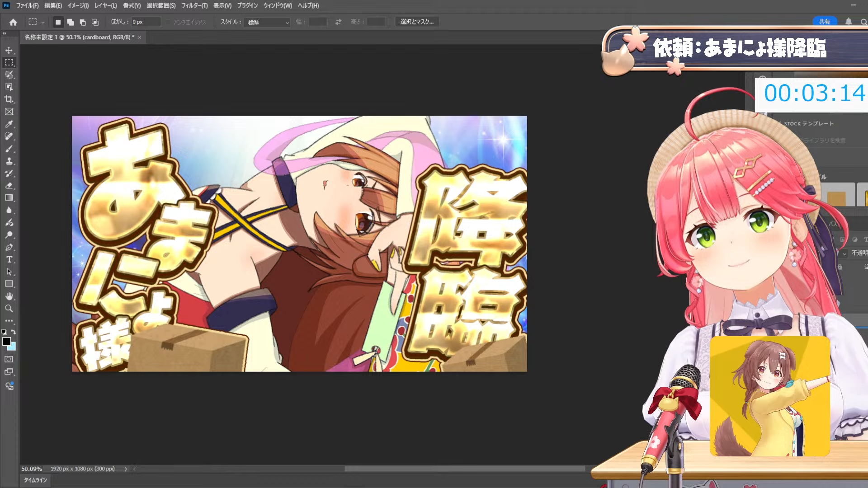This screenshot has width=868, height=488.
Task: Choose New Selection mode
Action: (58, 22)
